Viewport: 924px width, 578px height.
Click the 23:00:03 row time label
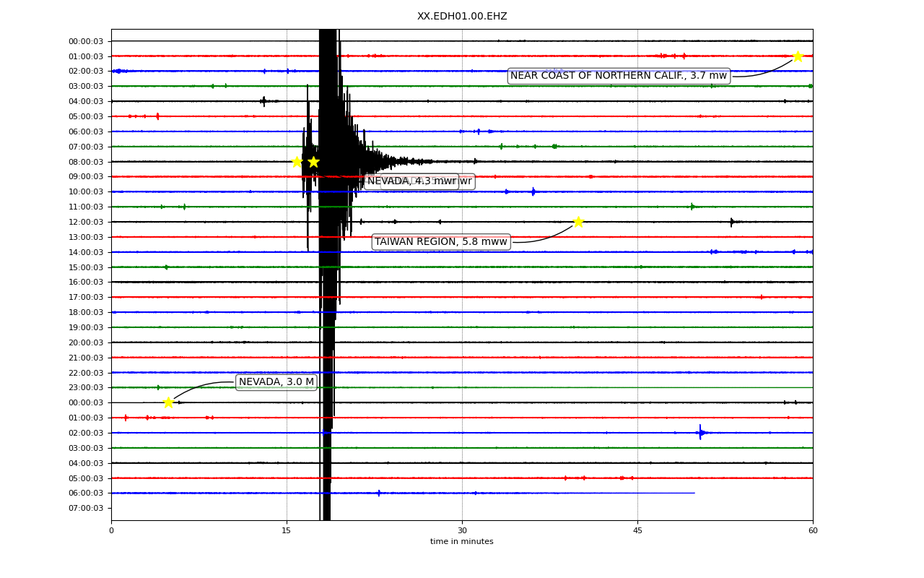[86, 388]
